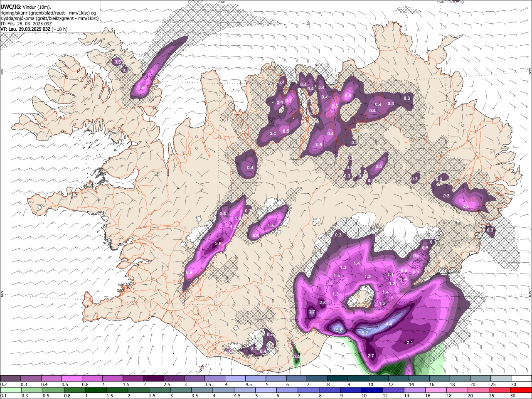Viewport: 532px width, 399px height.
Task: Click the 'VT: Lau. 29.03.2025 03Z (+18 h)' line
Action: pyautogui.click(x=34, y=29)
